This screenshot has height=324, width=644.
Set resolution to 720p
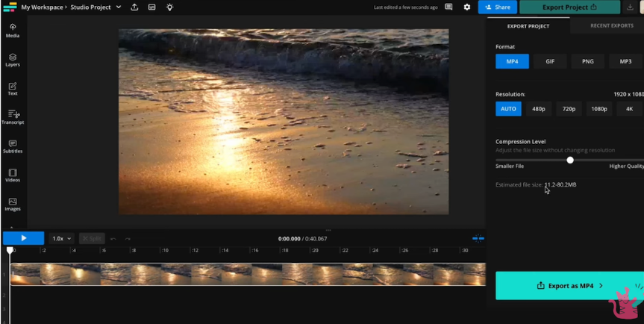coord(569,109)
